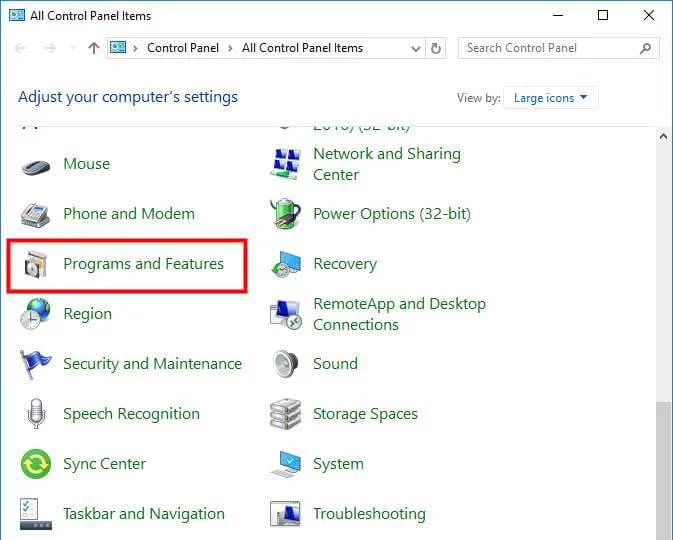Go back to previous location
The height and width of the screenshot is (540, 673).
[20, 48]
